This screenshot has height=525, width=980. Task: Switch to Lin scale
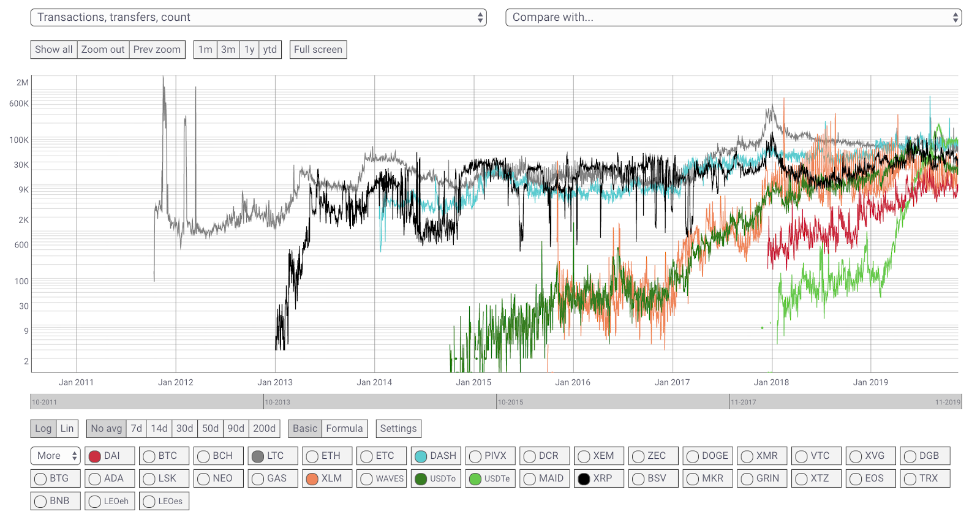coord(67,428)
